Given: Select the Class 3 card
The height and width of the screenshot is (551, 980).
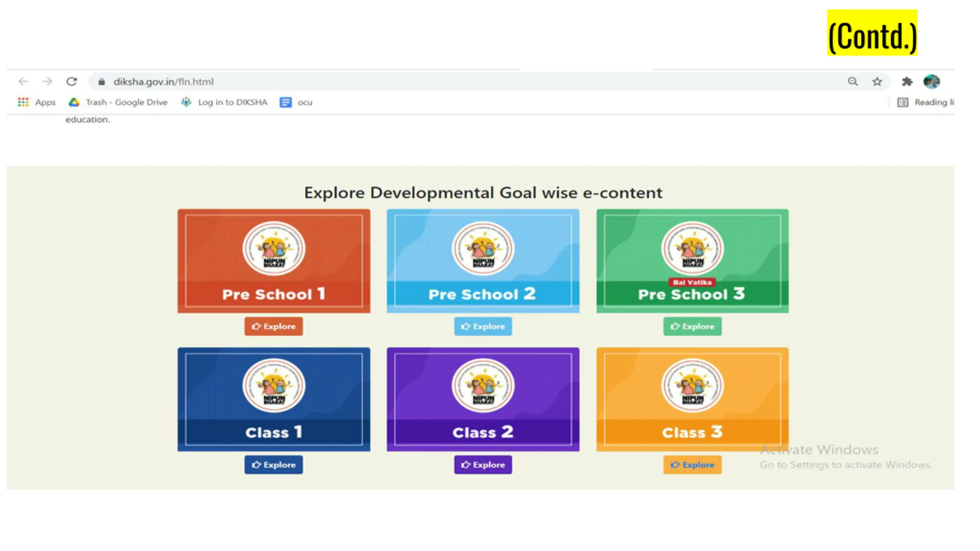Looking at the screenshot, I should 693,399.
